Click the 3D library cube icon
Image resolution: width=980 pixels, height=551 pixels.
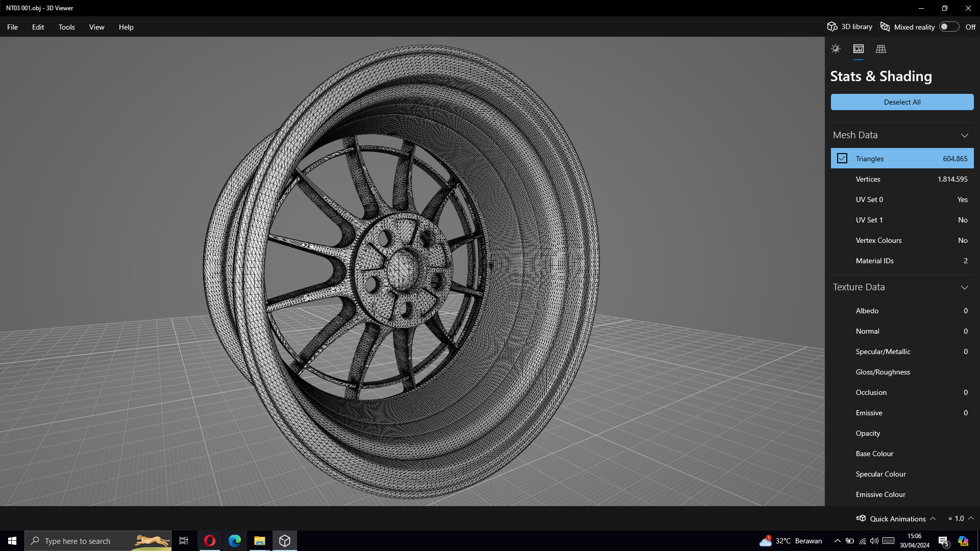tap(832, 27)
